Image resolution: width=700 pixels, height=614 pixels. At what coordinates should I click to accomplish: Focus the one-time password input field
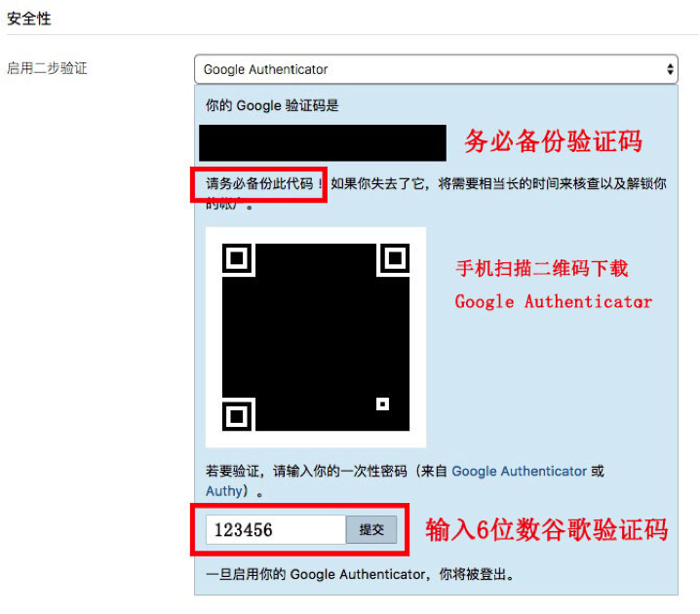coord(276,529)
